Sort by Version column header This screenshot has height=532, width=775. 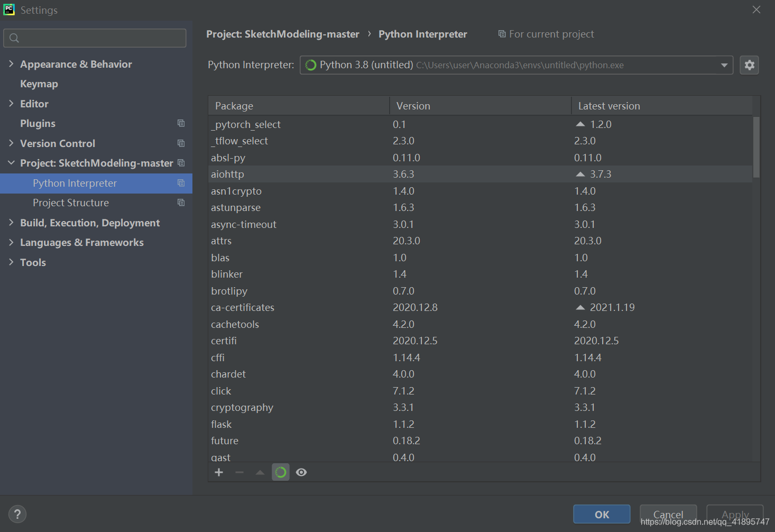[481, 106]
